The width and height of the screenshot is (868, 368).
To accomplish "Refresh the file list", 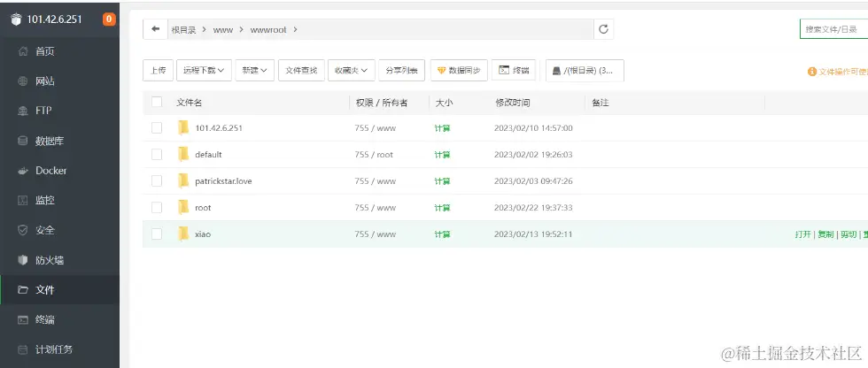I will click(x=603, y=29).
